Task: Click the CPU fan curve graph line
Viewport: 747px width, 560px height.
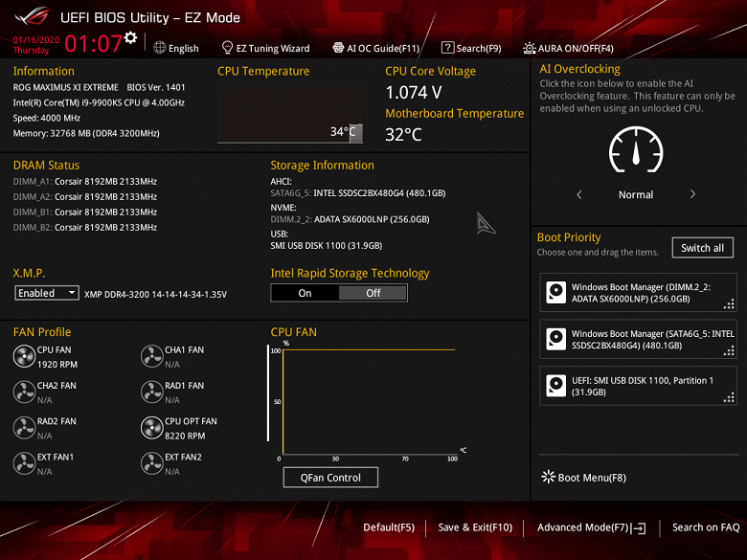Action: tap(369, 350)
